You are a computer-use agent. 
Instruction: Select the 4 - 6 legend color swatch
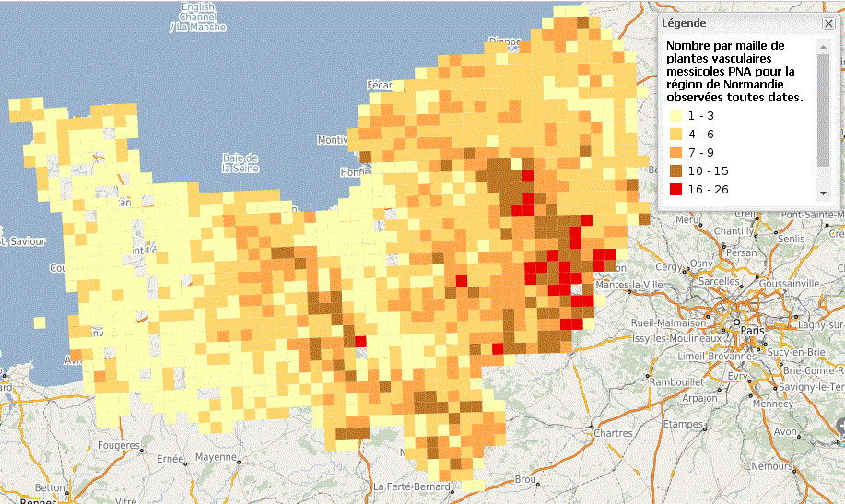(x=675, y=135)
